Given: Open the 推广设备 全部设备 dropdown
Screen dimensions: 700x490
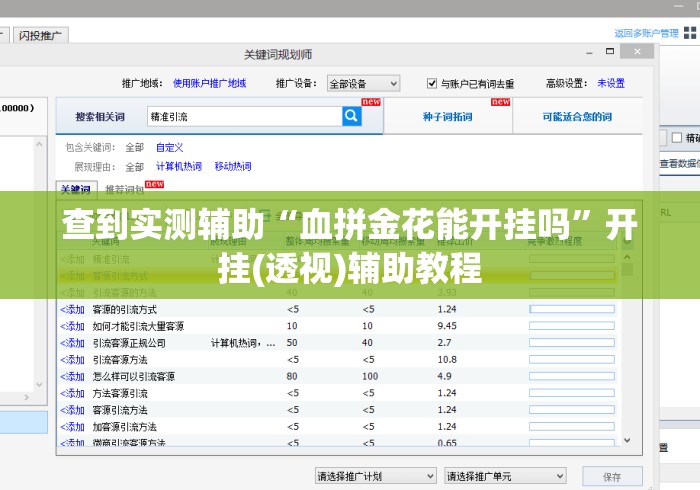Looking at the screenshot, I should pos(363,83).
